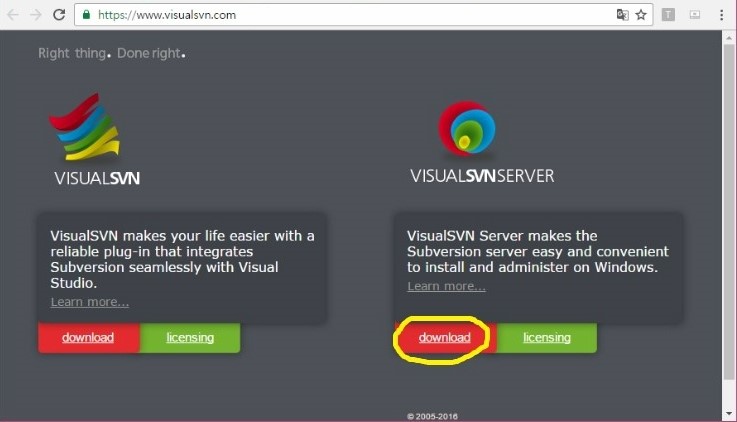Open the Chrome three-dot menu
This screenshot has width=737, height=422.
click(x=721, y=15)
